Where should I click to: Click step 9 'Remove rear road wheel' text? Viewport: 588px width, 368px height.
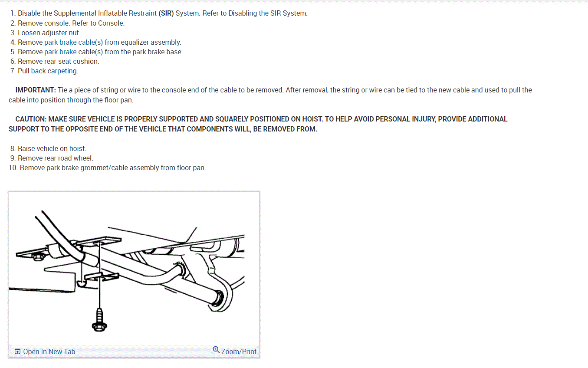(x=56, y=158)
